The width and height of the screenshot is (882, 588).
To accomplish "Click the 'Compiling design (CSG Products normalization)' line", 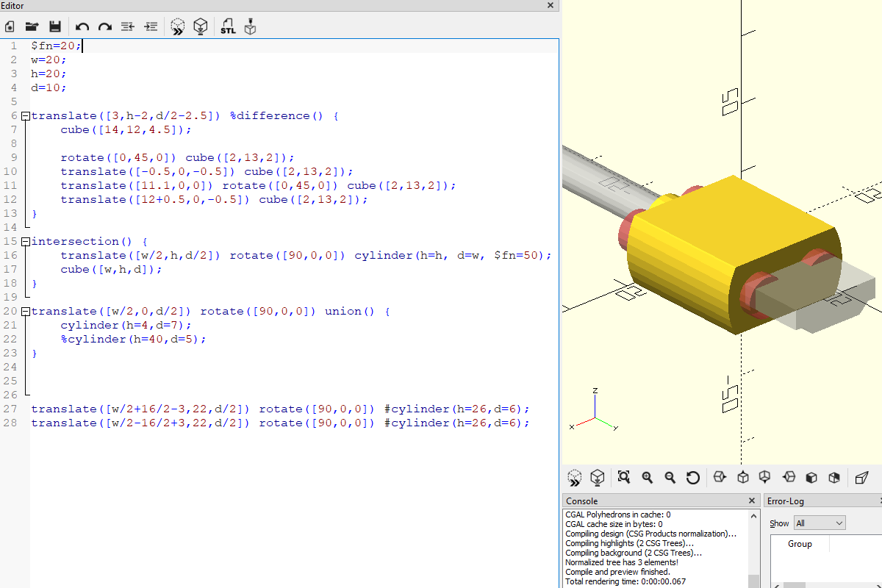I will pos(650,534).
